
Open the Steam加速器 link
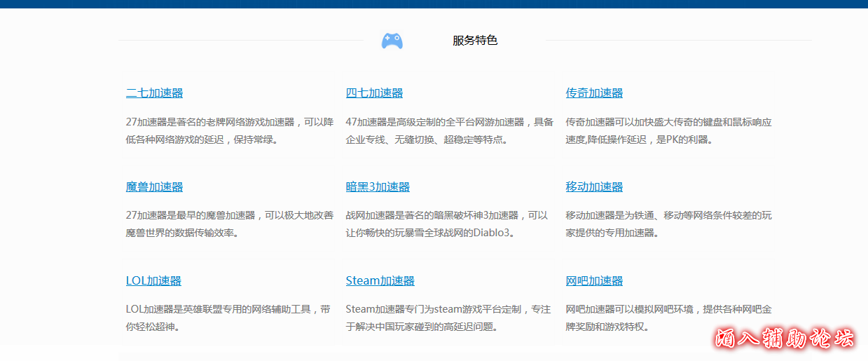coord(380,281)
